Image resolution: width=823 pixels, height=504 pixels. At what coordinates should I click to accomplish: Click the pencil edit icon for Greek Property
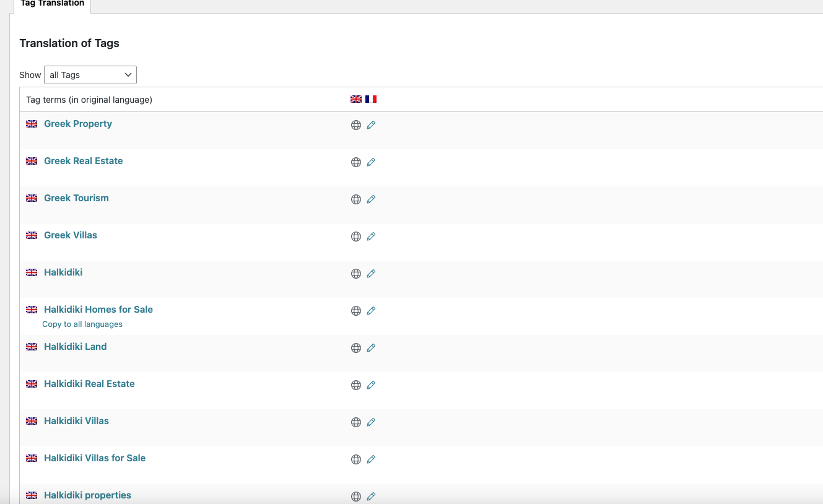point(371,125)
